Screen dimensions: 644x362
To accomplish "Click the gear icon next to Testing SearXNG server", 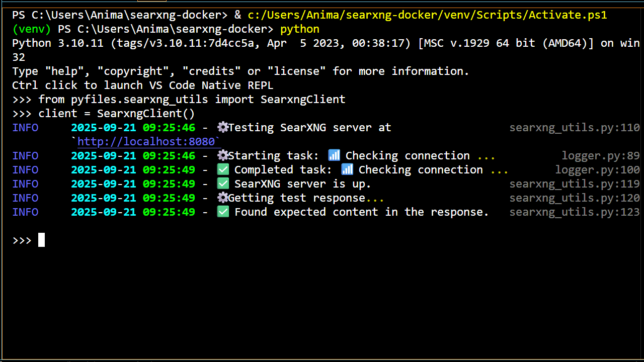I will coord(222,127).
